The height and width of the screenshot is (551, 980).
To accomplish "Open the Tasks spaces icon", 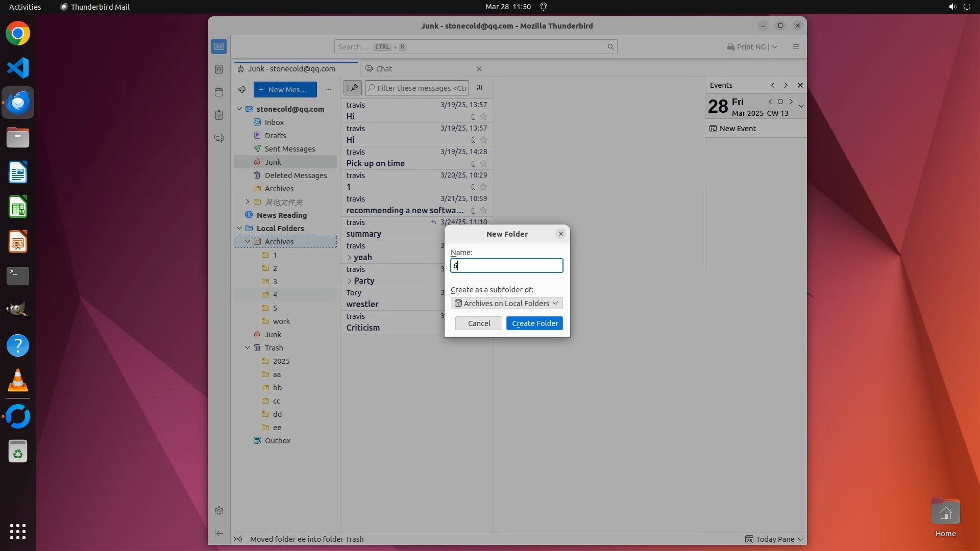I will pyautogui.click(x=219, y=115).
